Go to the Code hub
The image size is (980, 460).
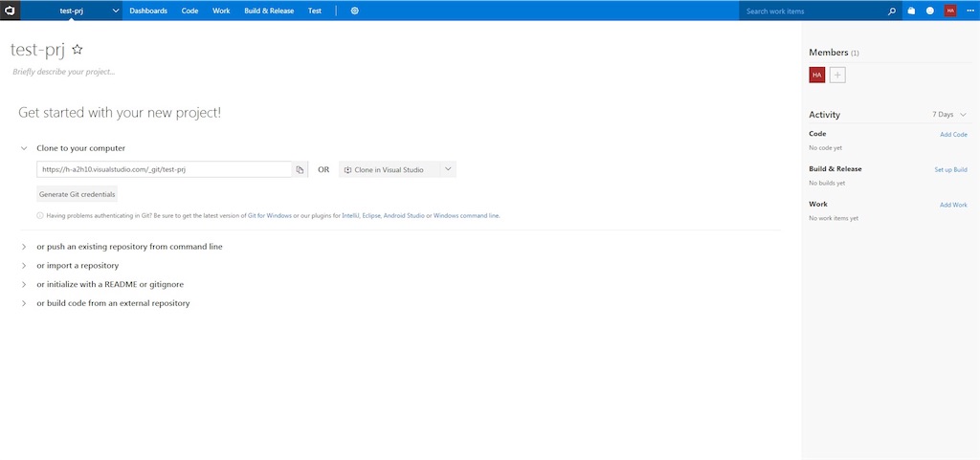(x=190, y=11)
